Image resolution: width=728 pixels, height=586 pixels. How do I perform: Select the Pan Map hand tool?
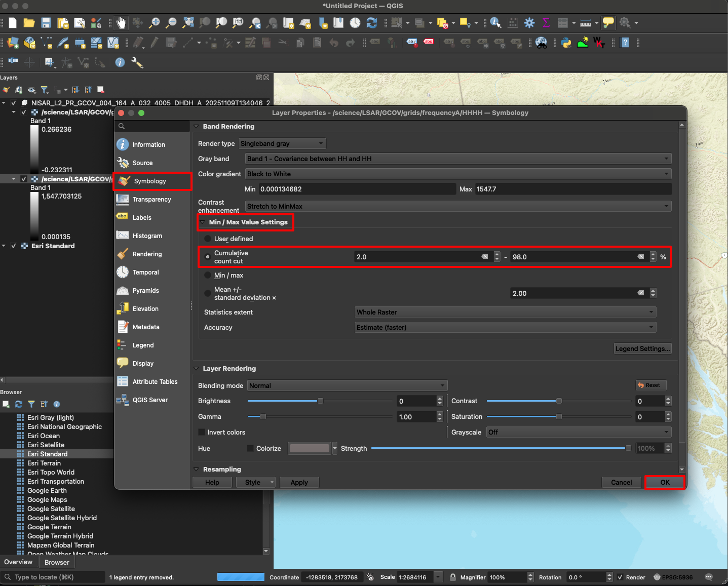point(121,23)
